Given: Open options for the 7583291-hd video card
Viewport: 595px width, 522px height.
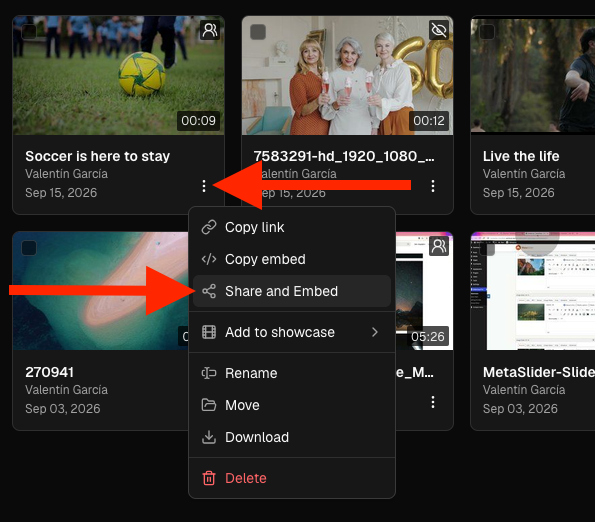Looking at the screenshot, I should 433,186.
